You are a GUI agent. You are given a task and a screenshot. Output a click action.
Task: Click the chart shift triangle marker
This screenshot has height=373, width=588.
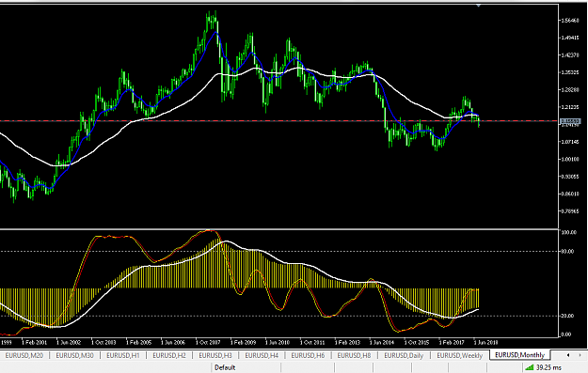pos(479,6)
